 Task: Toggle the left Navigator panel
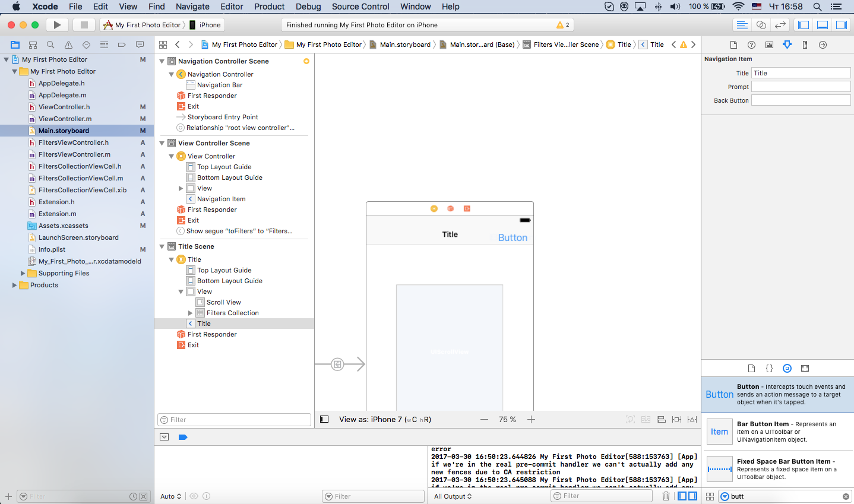point(804,25)
